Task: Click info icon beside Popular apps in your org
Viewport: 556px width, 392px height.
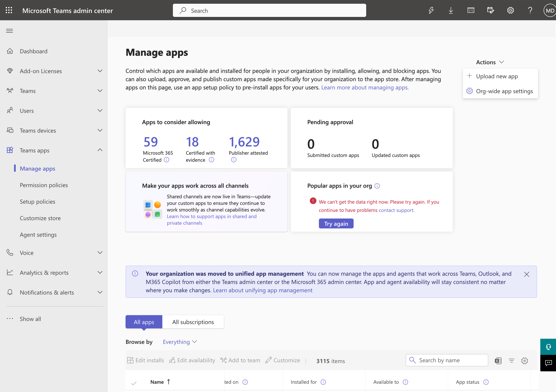Action: [377, 186]
